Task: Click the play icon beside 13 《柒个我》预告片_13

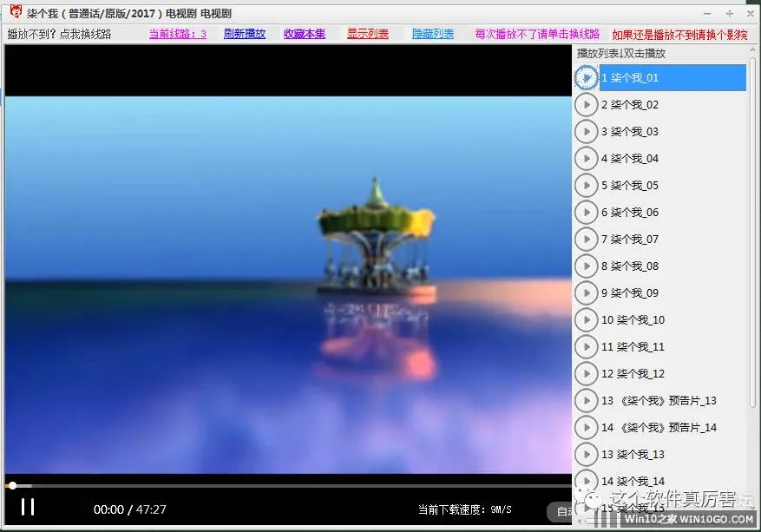Action: pos(586,400)
